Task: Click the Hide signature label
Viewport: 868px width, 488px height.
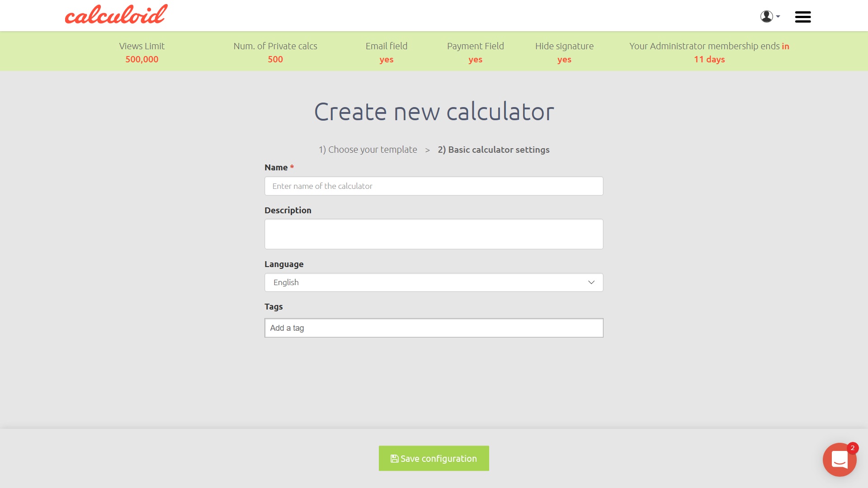Action: coord(564,46)
